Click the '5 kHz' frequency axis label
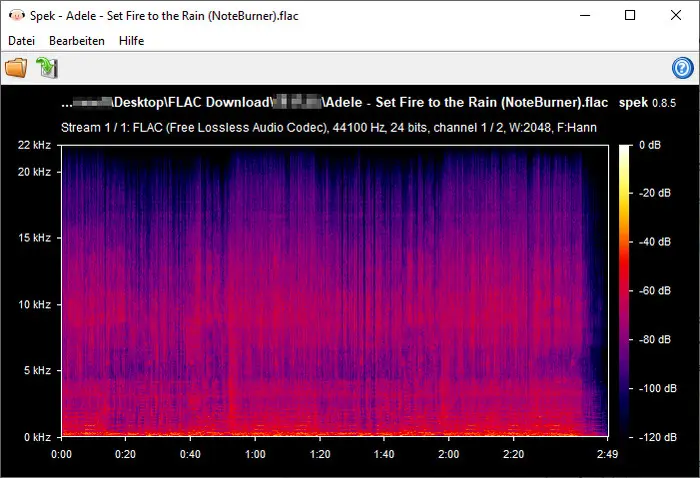This screenshot has width=700, height=478. [38, 370]
